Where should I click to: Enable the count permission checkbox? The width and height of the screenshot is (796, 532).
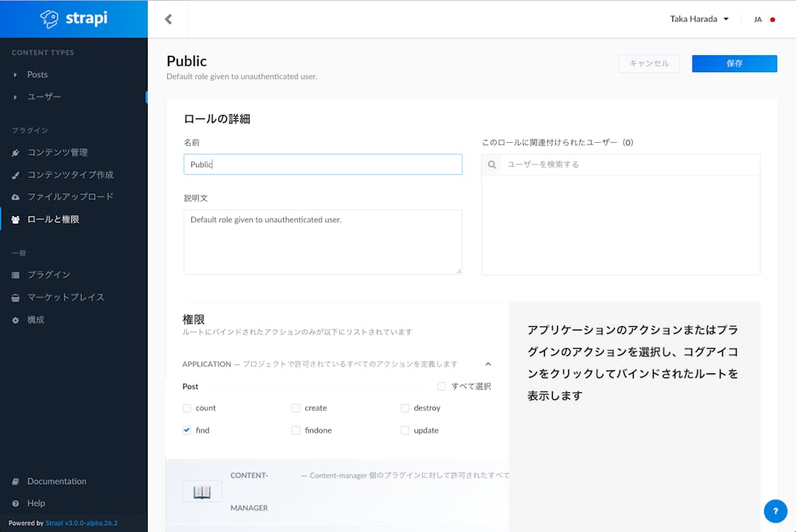tap(187, 408)
